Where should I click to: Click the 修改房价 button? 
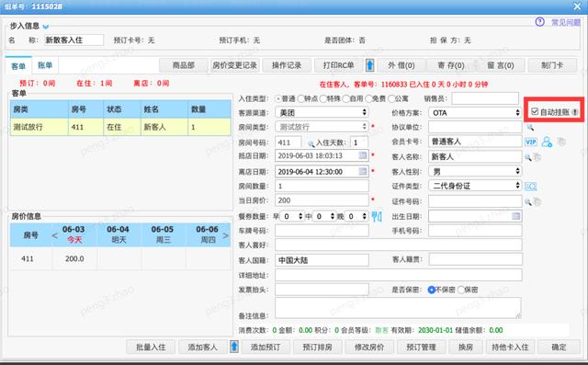pyautogui.click(x=369, y=347)
